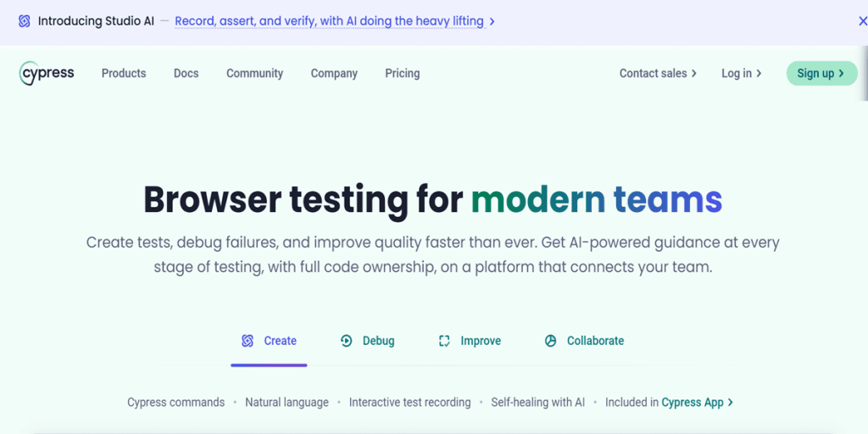
Task: Click the Create tab's swirl icon
Action: click(x=248, y=341)
